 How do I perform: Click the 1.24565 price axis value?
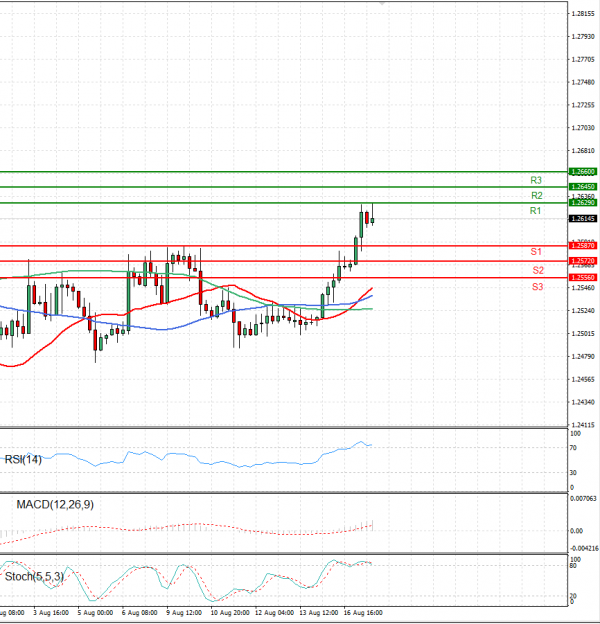tap(583, 379)
